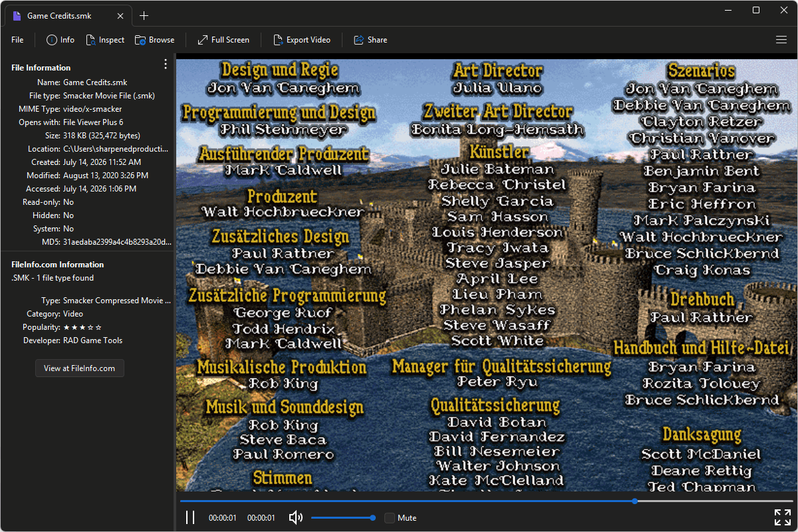The height and width of the screenshot is (532, 798).
Task: Pause the video playback
Action: [x=190, y=517]
